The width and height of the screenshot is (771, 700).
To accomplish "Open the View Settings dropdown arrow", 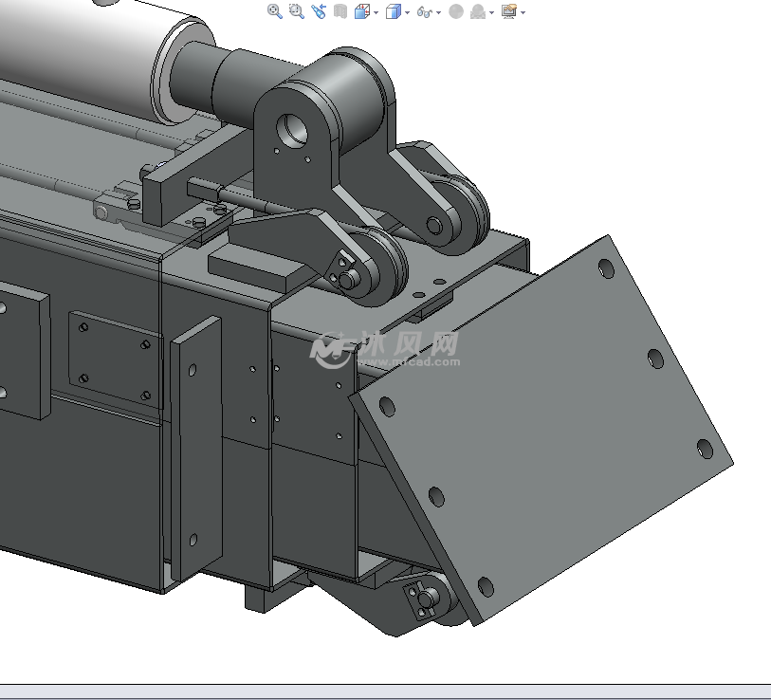I will pyautogui.click(x=523, y=12).
